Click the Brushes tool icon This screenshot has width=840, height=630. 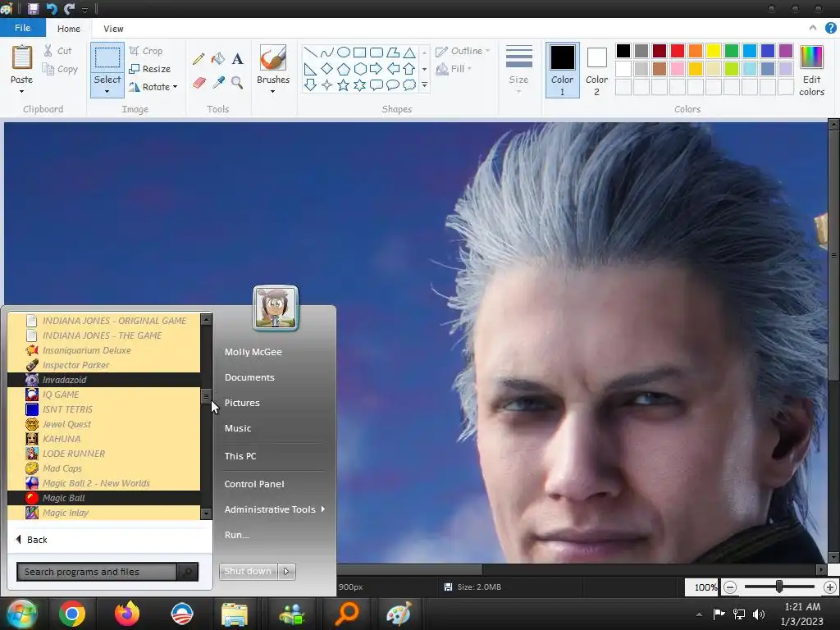coord(272,58)
